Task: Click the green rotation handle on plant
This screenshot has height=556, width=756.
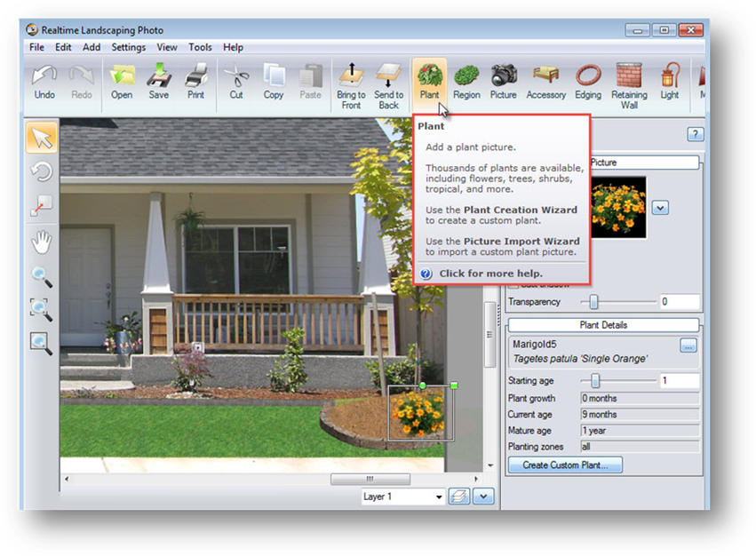Action: click(x=422, y=385)
